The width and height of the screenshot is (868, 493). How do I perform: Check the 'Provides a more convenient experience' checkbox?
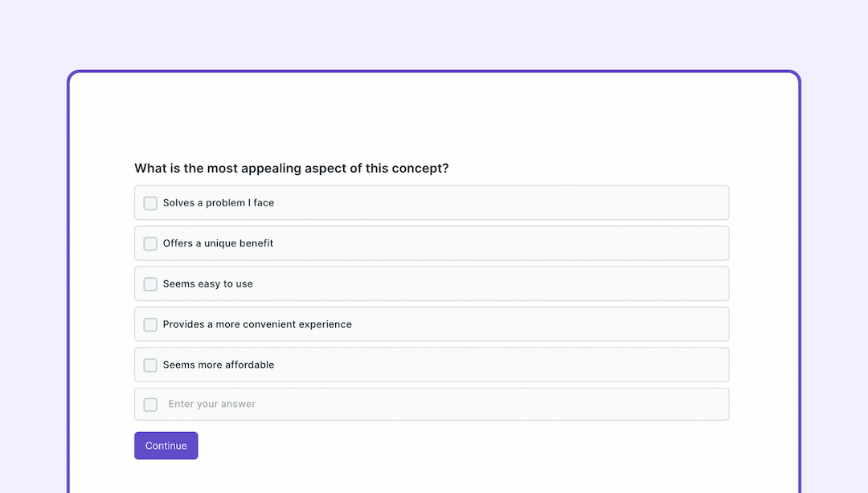click(x=150, y=324)
